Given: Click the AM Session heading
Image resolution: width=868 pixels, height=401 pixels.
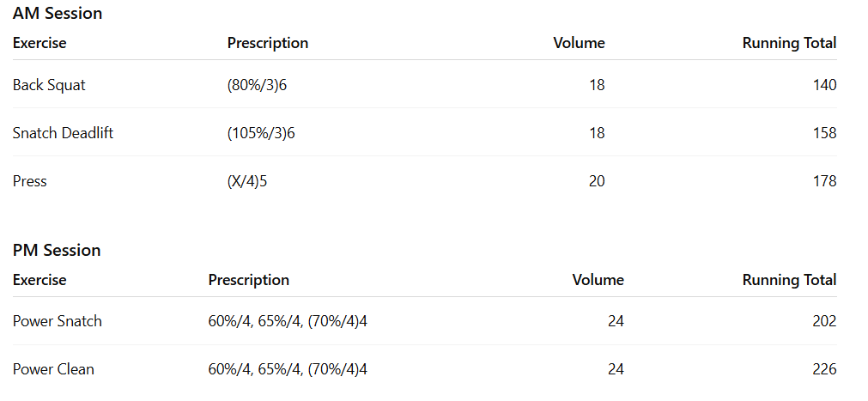Looking at the screenshot, I should 57,14.
